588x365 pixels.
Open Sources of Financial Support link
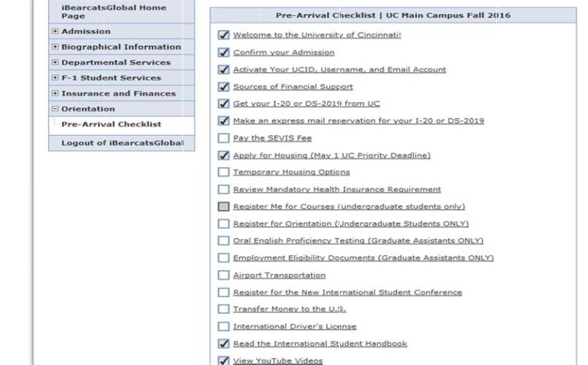point(293,87)
